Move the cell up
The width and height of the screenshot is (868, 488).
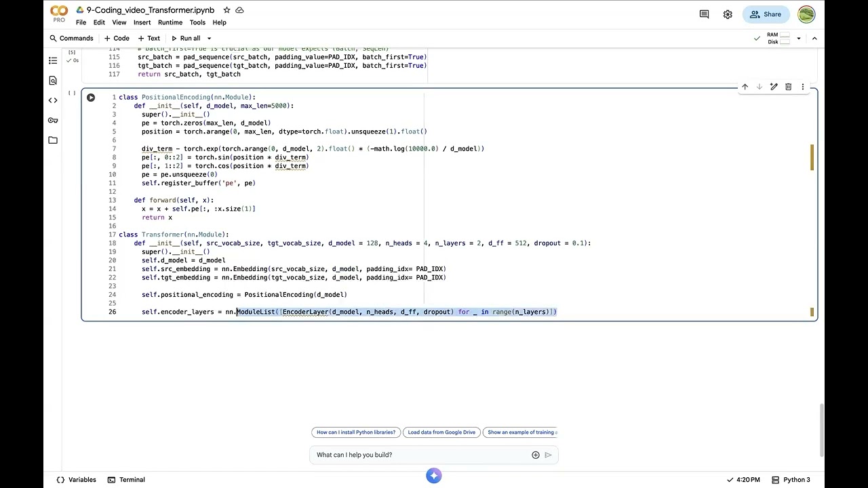pyautogui.click(x=745, y=87)
